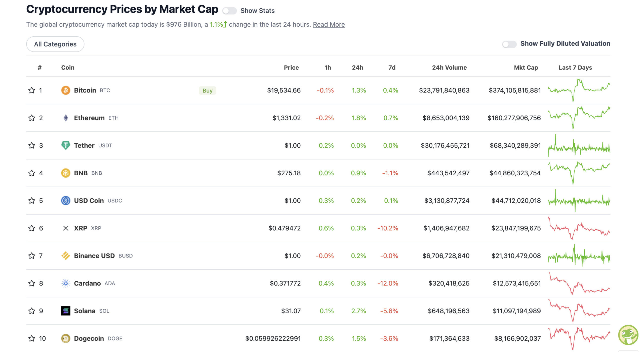Star BNB as a favorite
Viewport: 644px width, 352px height.
click(x=31, y=173)
